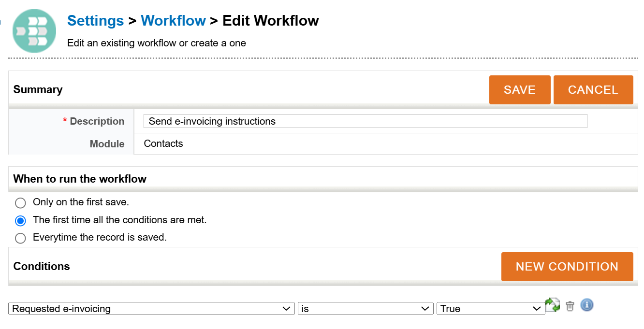Open the 'True' value dropdown
The image size is (644, 329).
coord(490,308)
